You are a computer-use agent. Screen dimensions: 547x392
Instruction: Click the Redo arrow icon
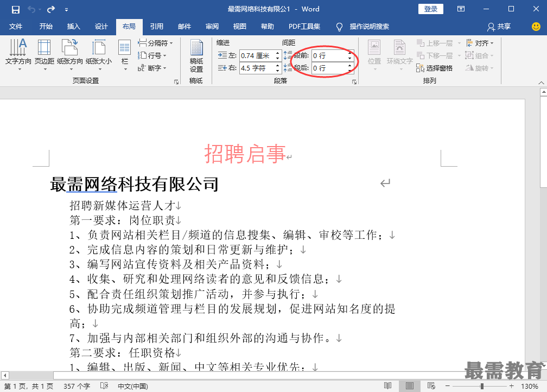click(x=51, y=9)
